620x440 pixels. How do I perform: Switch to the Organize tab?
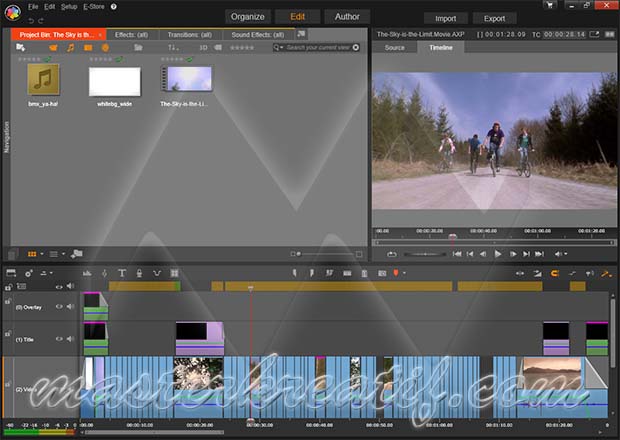(x=248, y=17)
